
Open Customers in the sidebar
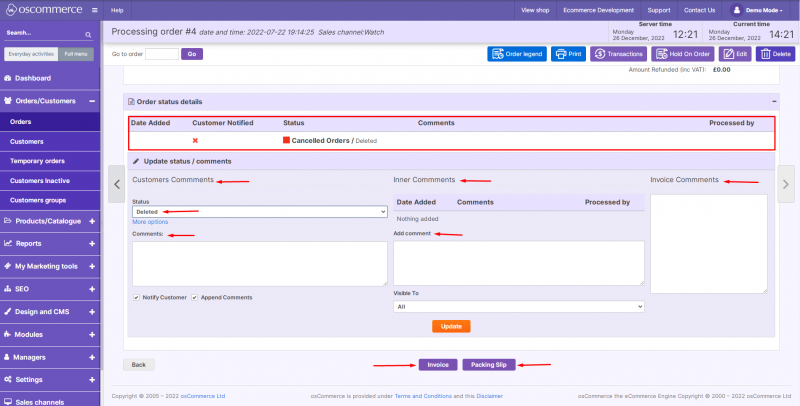[27, 141]
